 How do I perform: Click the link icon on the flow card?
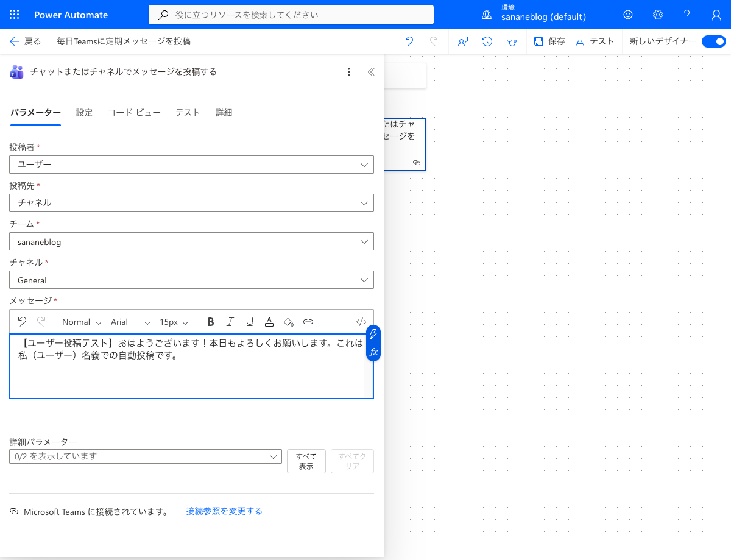click(x=417, y=163)
